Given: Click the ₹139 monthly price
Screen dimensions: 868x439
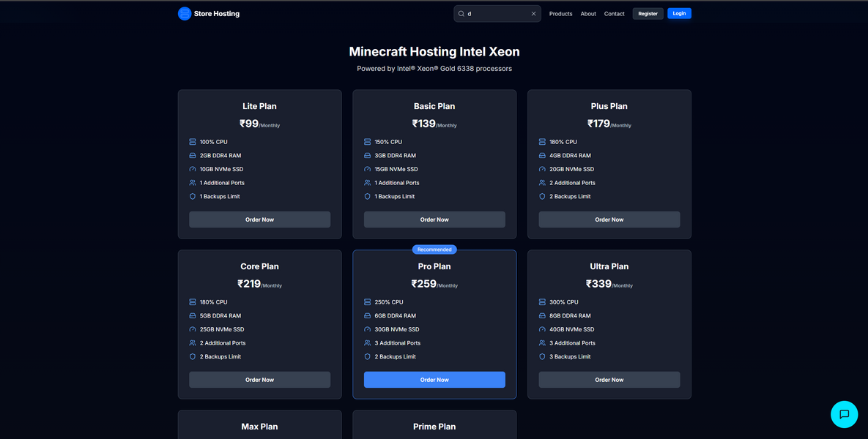Looking at the screenshot, I should click(434, 124).
